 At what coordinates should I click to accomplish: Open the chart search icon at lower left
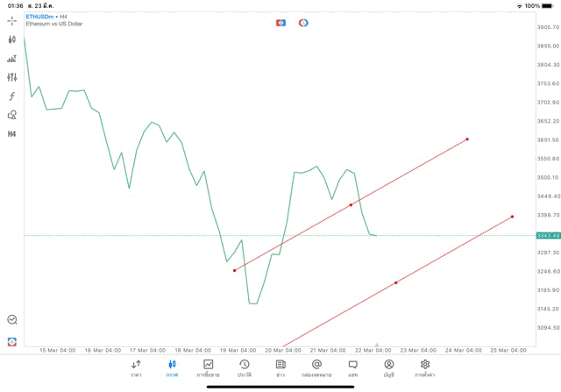point(12,320)
